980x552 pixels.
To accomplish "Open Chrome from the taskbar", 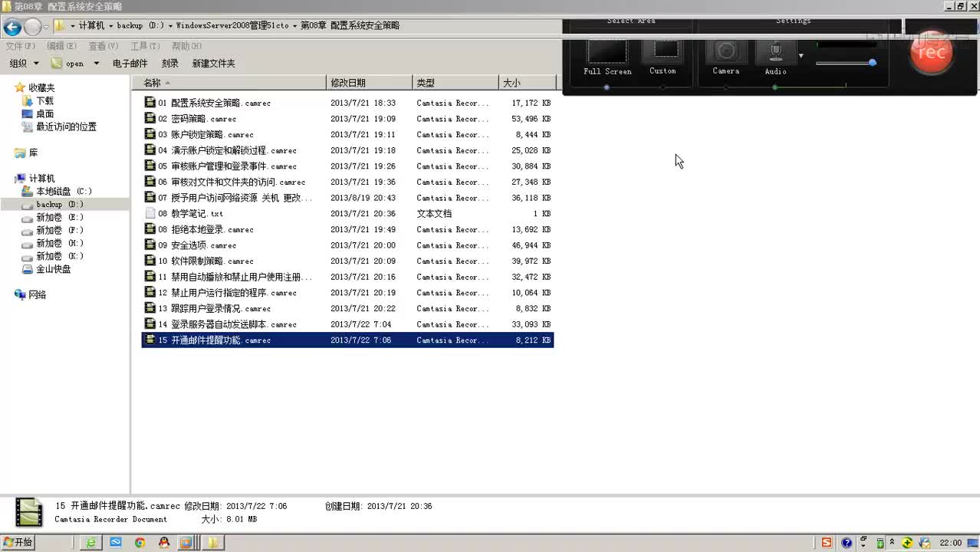I will [140, 543].
